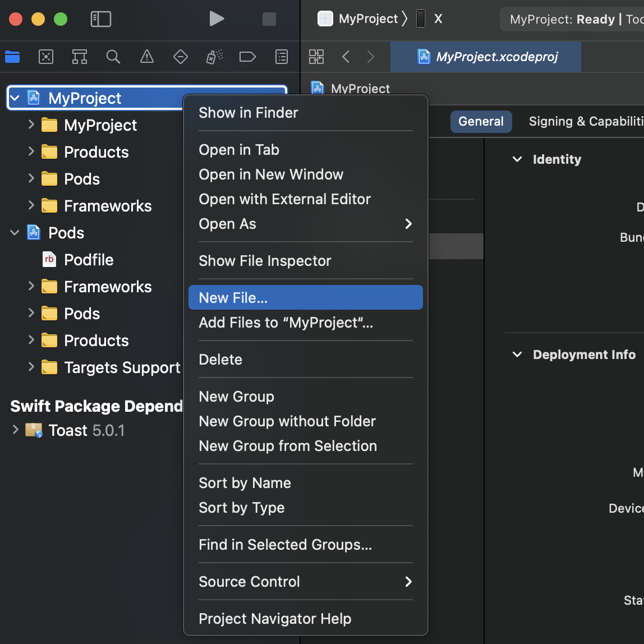Go back in editor history
644x644 pixels.
coord(346,57)
